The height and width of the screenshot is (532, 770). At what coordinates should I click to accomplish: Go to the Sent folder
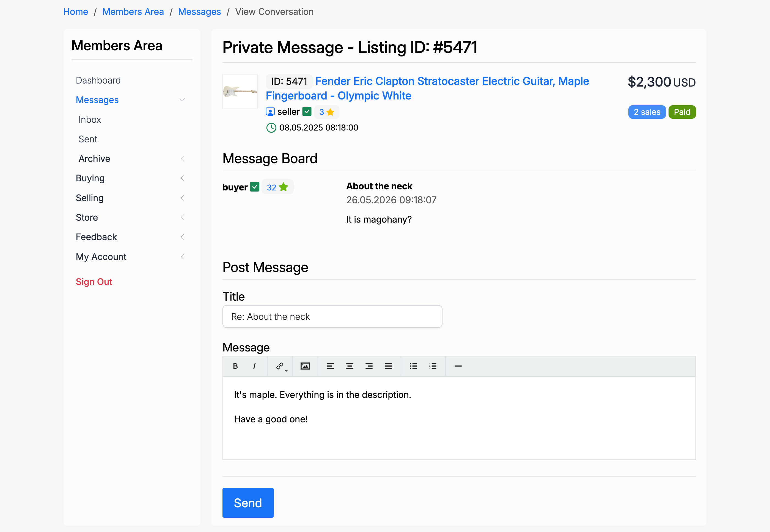point(88,139)
